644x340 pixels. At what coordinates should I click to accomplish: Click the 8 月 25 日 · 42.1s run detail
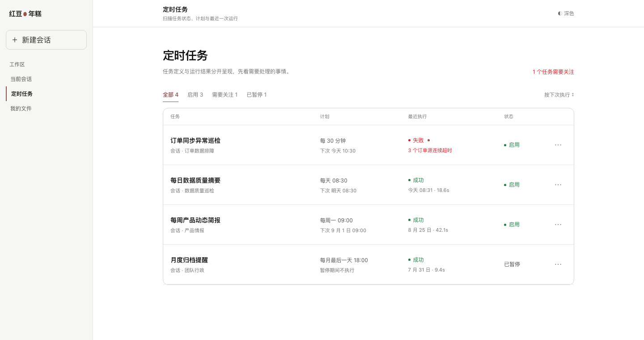[x=428, y=230]
